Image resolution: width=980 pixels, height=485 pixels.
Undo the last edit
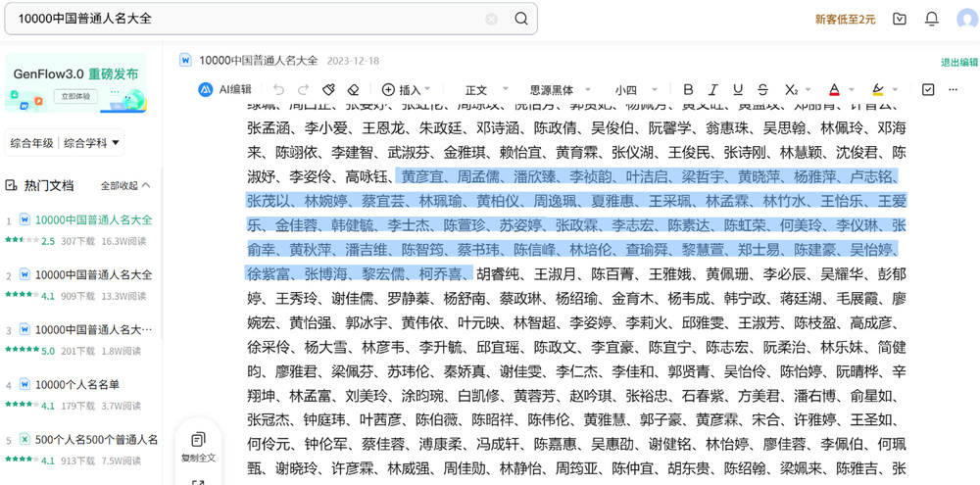(278, 89)
